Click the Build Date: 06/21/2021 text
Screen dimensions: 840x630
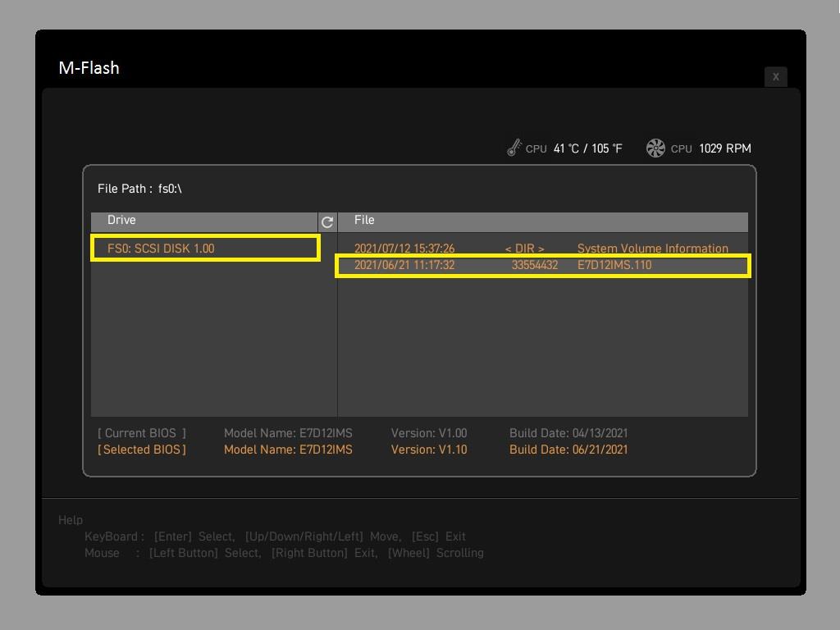[x=568, y=450]
